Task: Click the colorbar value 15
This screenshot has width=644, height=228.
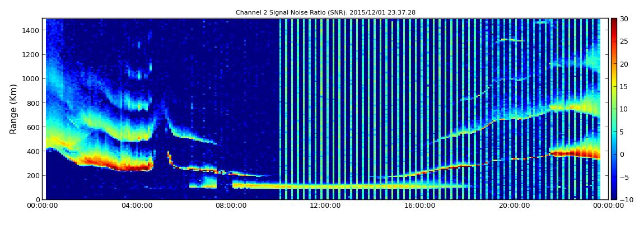Action: pyautogui.click(x=624, y=87)
